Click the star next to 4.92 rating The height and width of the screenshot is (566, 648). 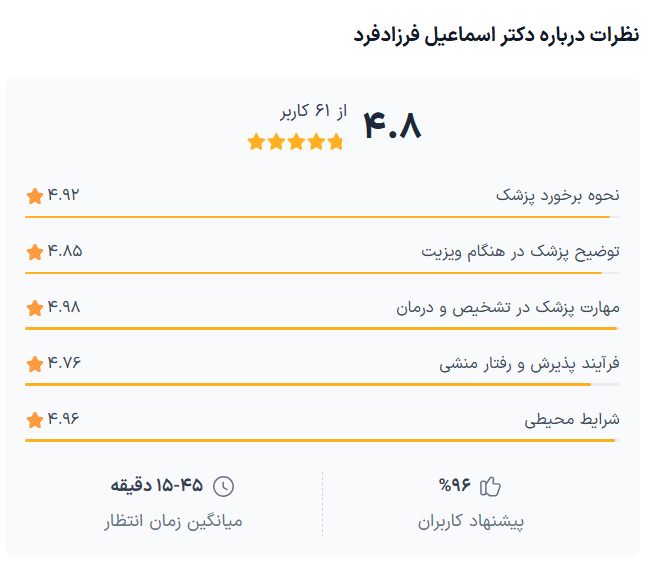[35, 195]
